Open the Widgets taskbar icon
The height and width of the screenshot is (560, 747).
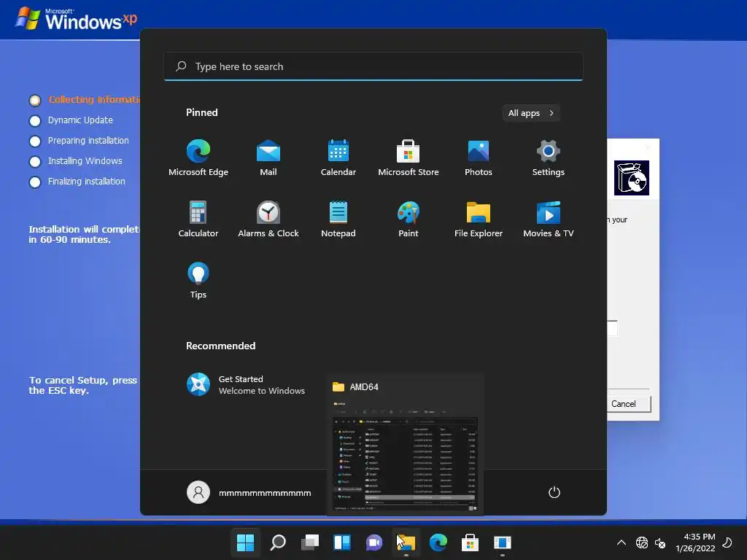[x=342, y=542]
